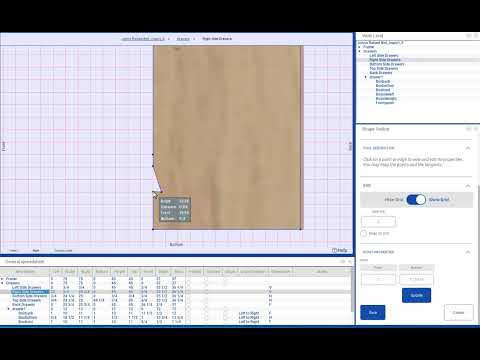Click the Close button in Shape Toolbar
This screenshot has height=360, width=480.
(458, 312)
